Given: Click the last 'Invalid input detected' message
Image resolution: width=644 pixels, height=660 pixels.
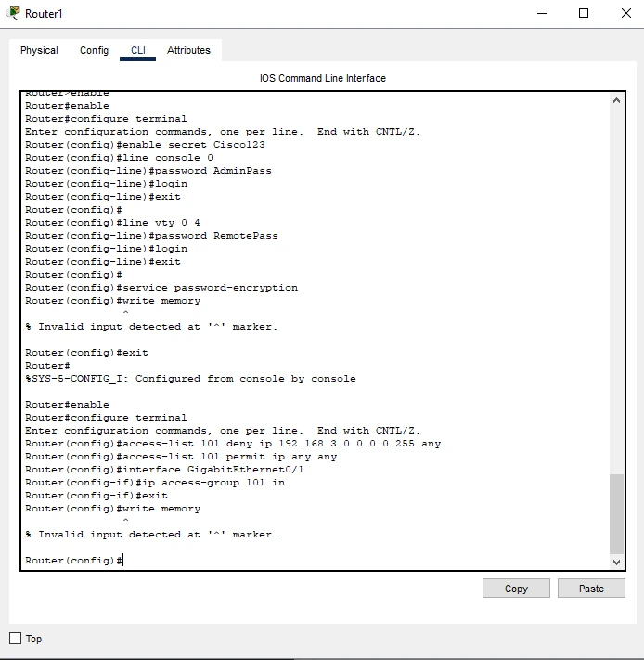Looking at the screenshot, I should tap(151, 535).
